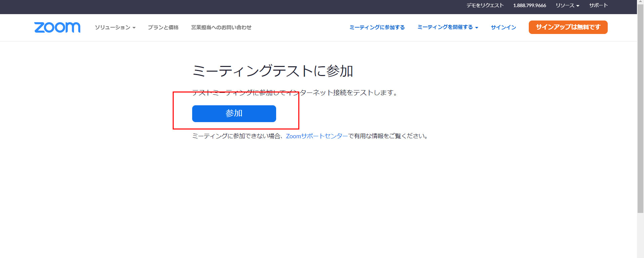Expand the ソリューション dropdown menu
This screenshot has width=644, height=258.
115,27
